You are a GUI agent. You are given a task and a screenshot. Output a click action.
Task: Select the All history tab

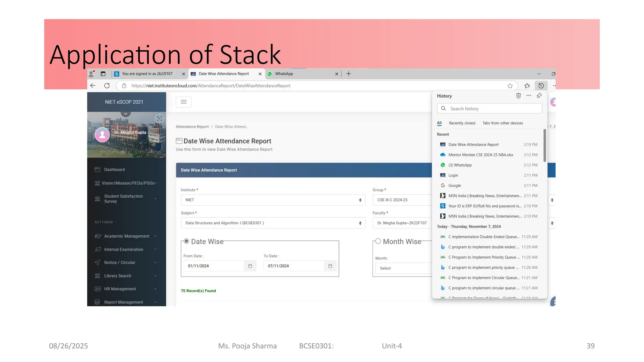pos(439,123)
